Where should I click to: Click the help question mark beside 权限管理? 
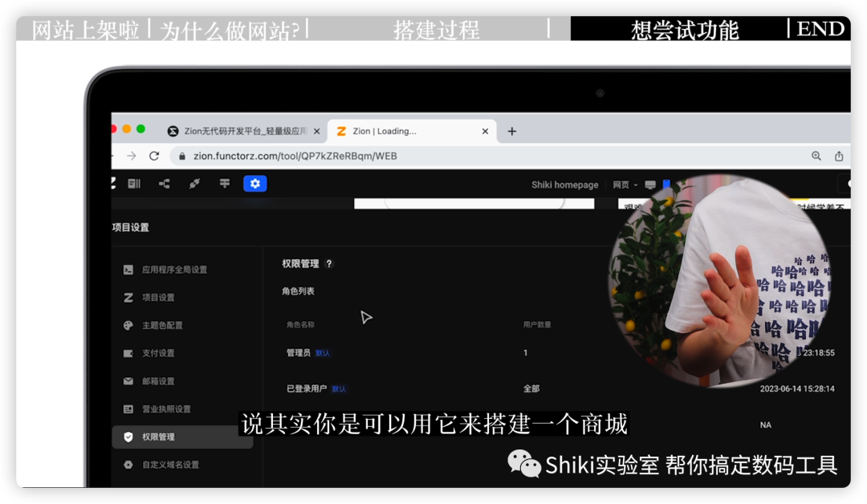point(329,263)
